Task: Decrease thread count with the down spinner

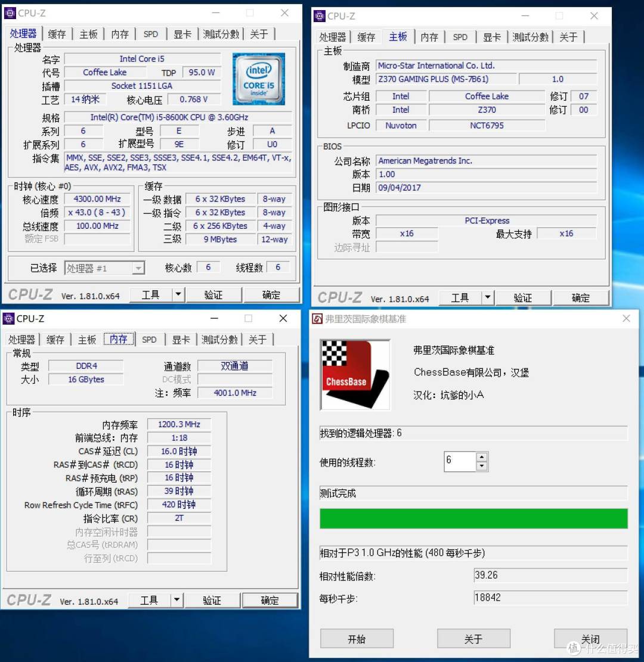Action: tap(482, 466)
